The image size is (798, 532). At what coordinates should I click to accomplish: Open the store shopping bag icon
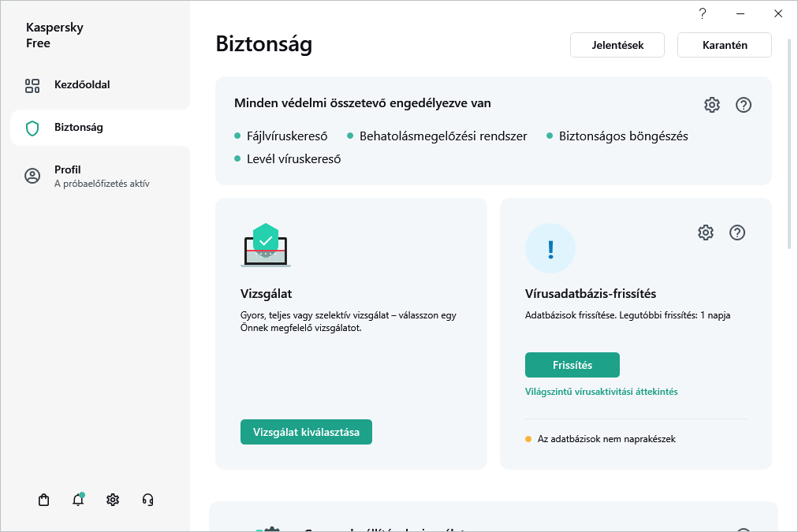(x=44, y=500)
